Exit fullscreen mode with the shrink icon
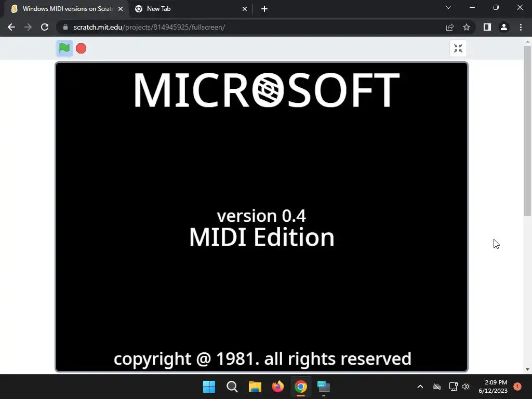532x399 pixels. (x=458, y=48)
